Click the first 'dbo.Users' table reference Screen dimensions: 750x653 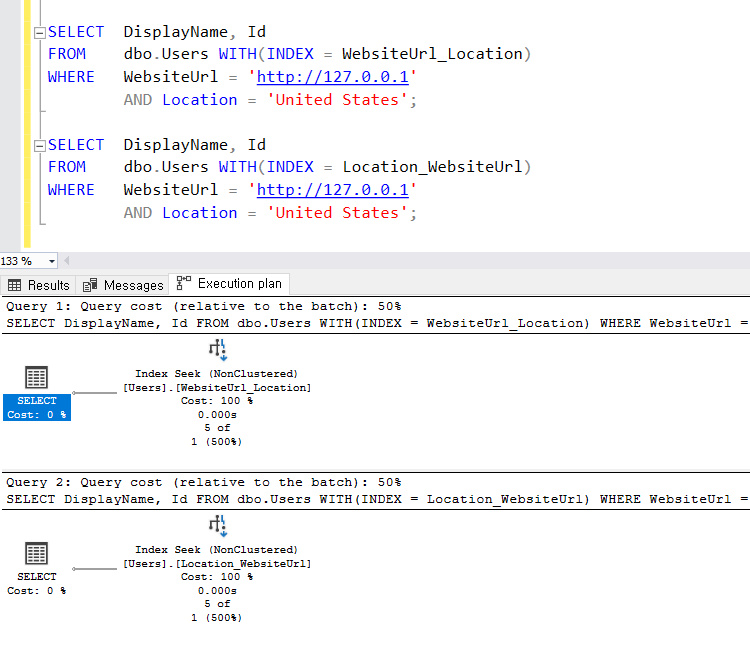(166, 54)
